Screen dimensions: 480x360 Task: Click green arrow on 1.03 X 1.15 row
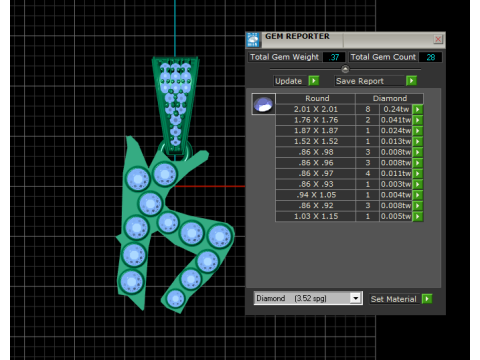418,216
